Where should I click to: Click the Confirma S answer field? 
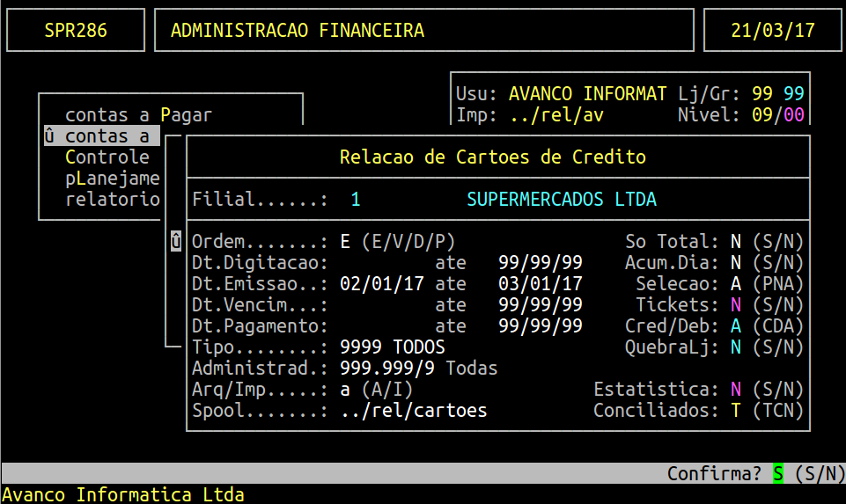[777, 473]
